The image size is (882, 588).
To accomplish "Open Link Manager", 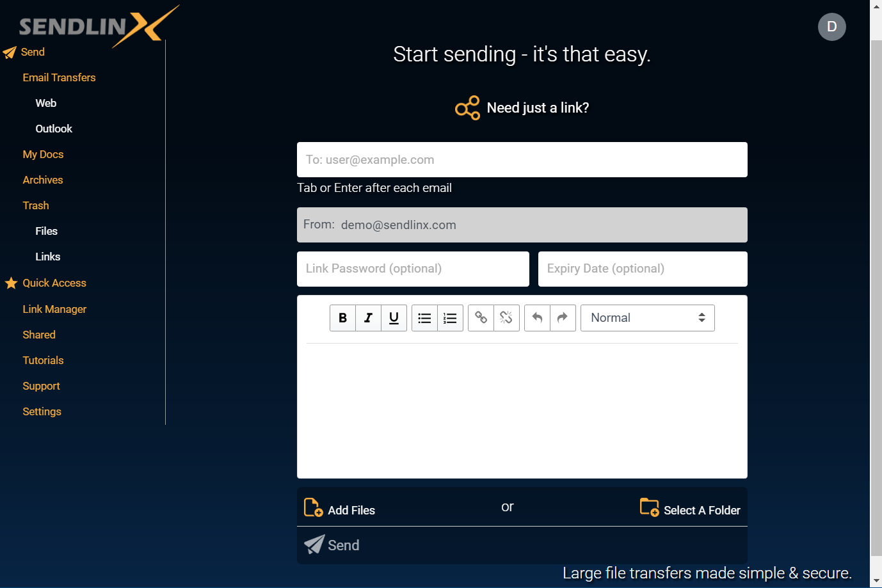I will coord(54,310).
